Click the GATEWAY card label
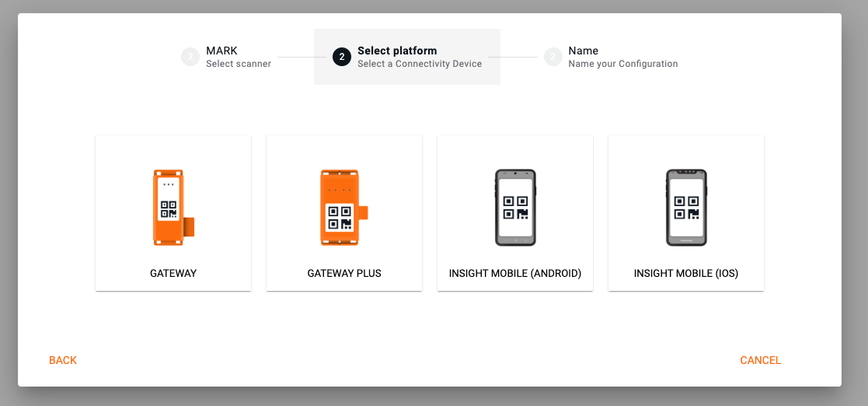Image resolution: width=868 pixels, height=406 pixels. click(x=173, y=273)
